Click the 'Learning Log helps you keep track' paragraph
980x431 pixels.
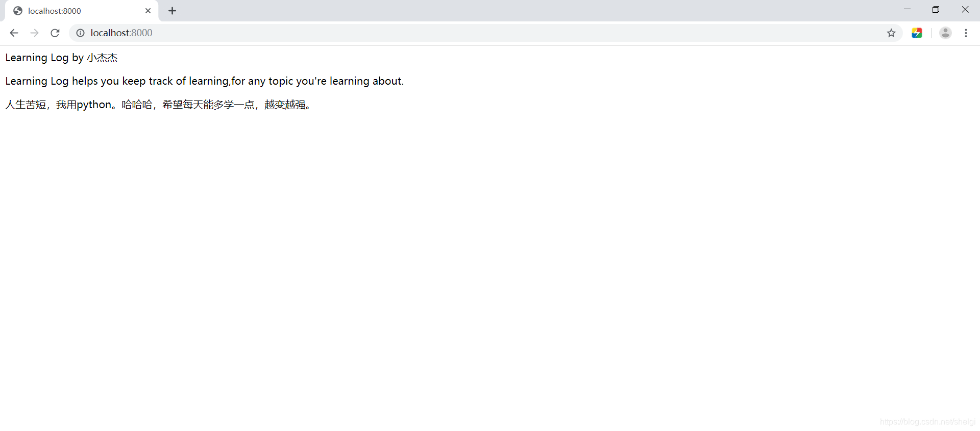click(204, 81)
